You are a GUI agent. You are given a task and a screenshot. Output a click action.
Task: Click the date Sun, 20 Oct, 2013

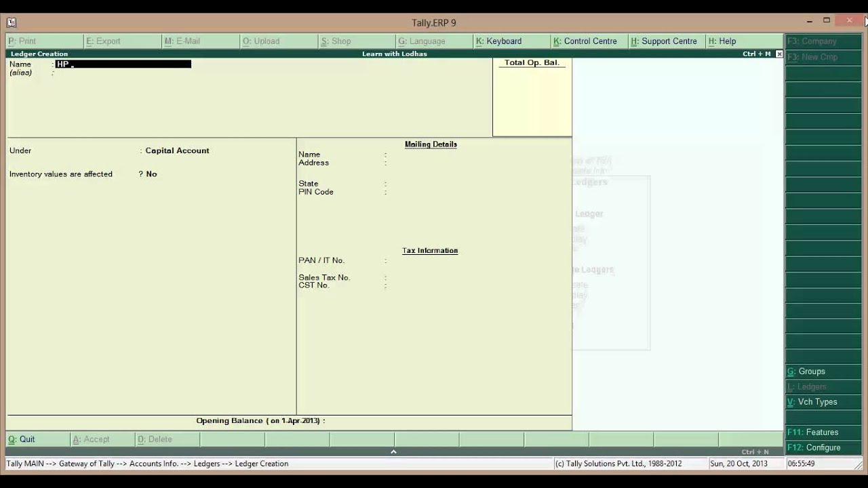[739, 464]
